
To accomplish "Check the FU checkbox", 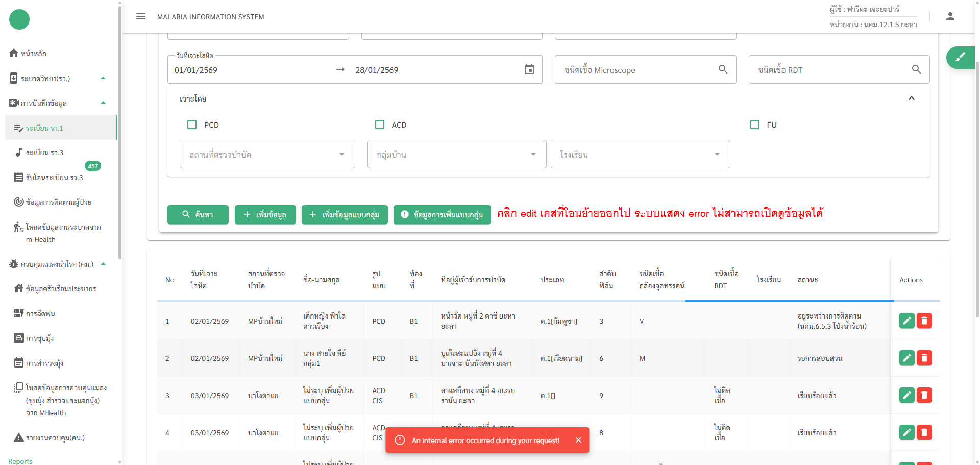I will coord(755,125).
